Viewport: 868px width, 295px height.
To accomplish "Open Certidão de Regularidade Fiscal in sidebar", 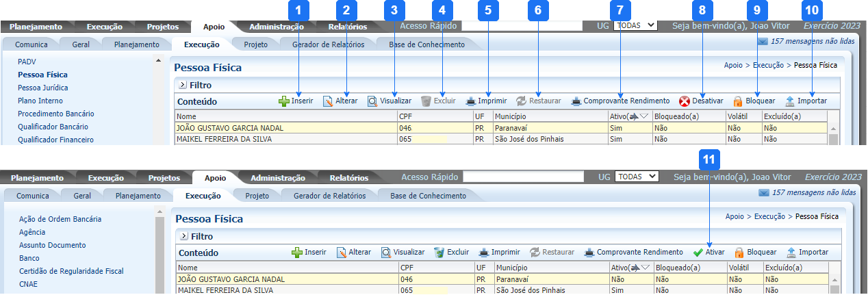I will (71, 271).
